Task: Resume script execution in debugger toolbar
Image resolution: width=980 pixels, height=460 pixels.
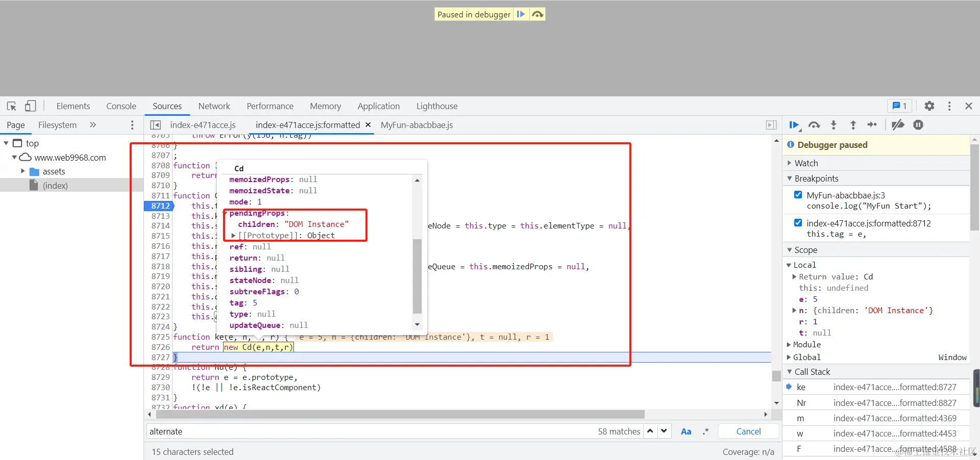Action: tap(794, 125)
